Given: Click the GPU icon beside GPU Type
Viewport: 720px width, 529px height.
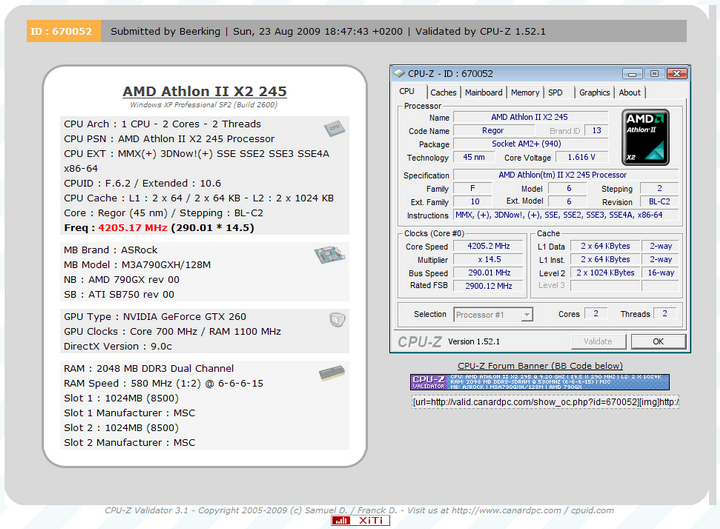Looking at the screenshot, I should pos(337,320).
